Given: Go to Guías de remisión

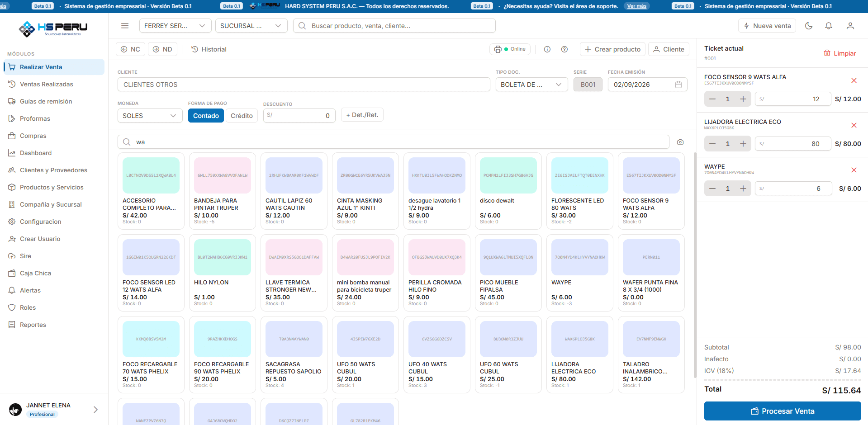Looking at the screenshot, I should pos(54,101).
